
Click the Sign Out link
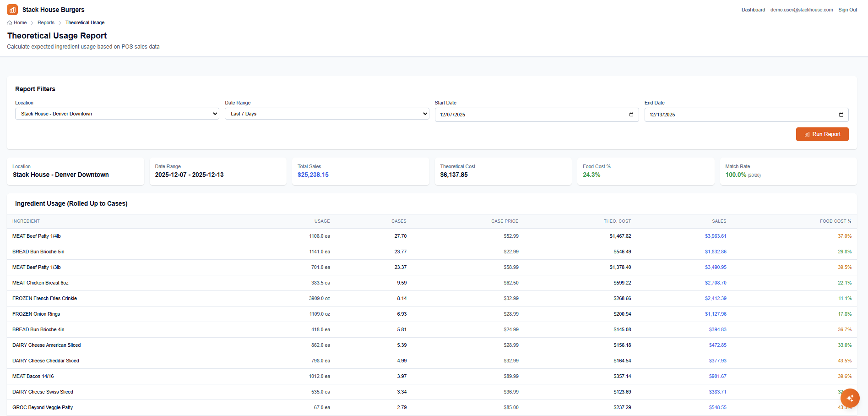click(x=848, y=10)
